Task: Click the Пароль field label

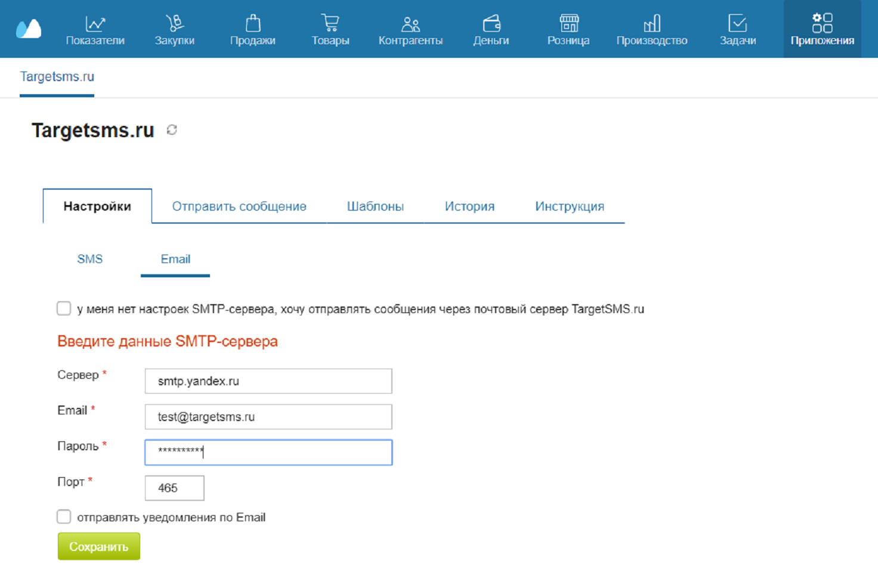Action: click(x=78, y=446)
